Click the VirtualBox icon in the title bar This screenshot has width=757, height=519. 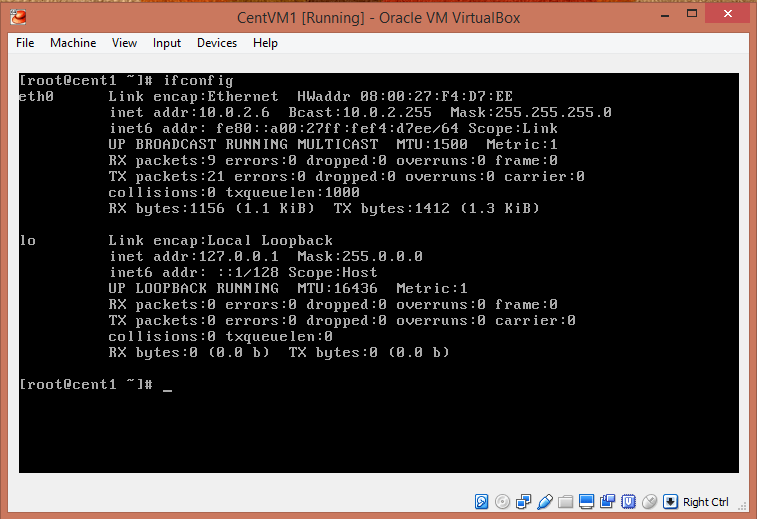(x=18, y=16)
